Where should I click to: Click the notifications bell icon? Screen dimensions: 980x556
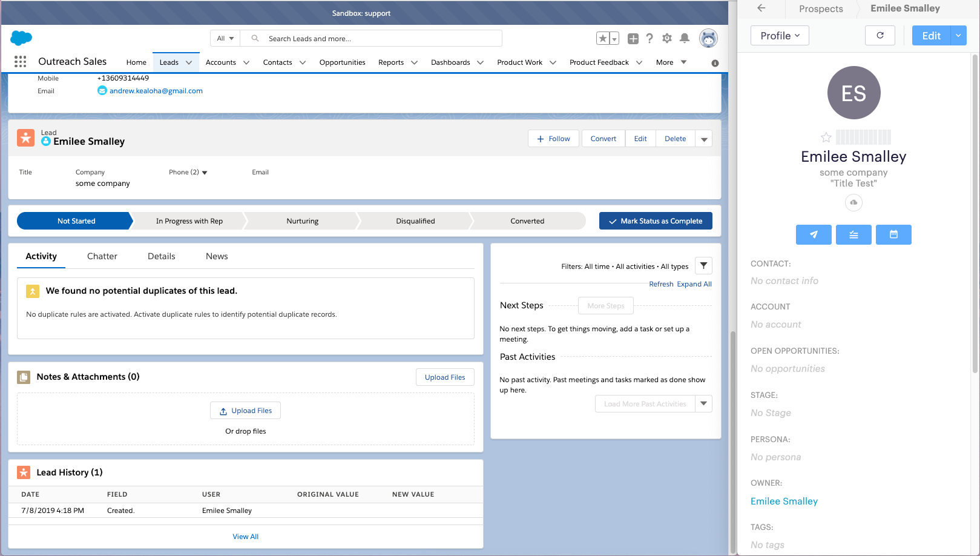coord(685,38)
